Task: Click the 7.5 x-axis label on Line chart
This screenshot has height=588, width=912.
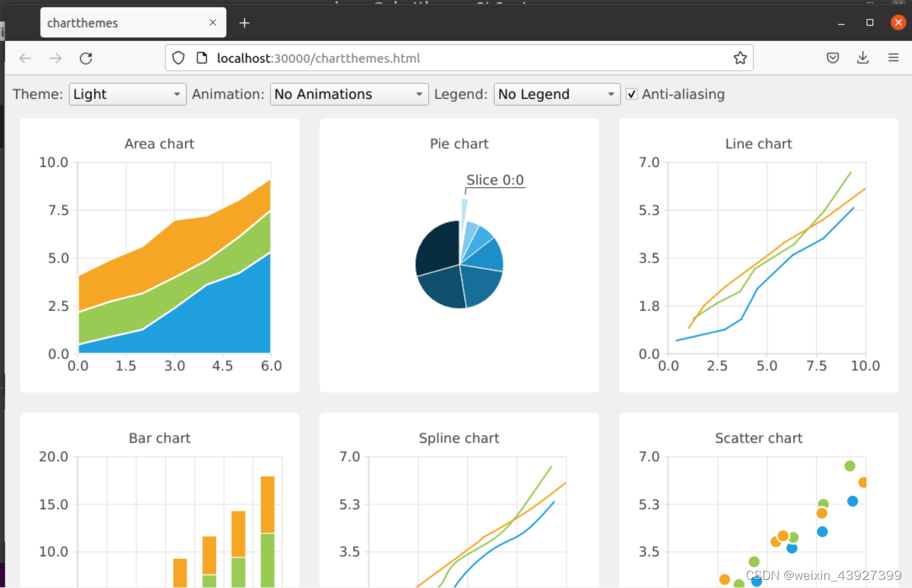Action: tap(816, 366)
